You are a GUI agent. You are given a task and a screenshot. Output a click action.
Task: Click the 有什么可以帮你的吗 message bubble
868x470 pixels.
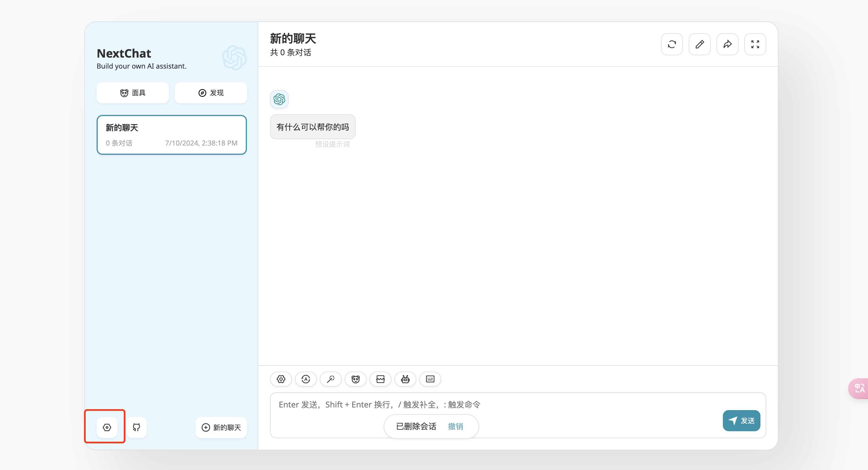click(x=312, y=127)
